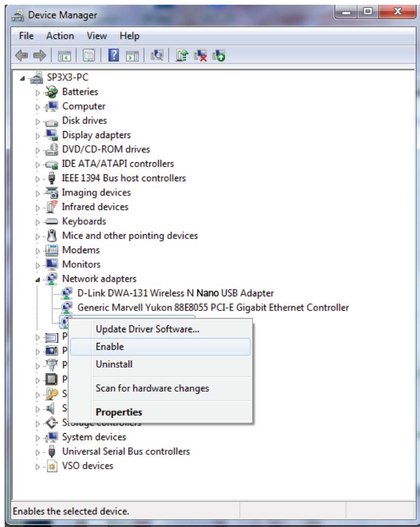Expand IEEE 1394 Bus host controllers
420x527 pixels.
click(x=38, y=179)
